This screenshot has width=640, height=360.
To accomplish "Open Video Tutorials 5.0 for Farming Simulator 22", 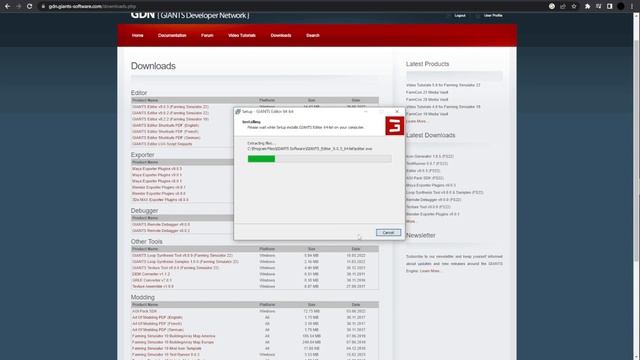I will click(x=443, y=85).
